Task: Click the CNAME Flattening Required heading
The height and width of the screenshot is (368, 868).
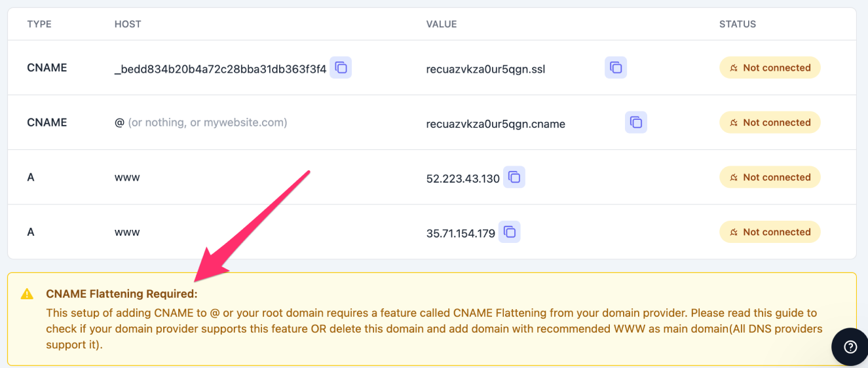Action: coord(121,294)
